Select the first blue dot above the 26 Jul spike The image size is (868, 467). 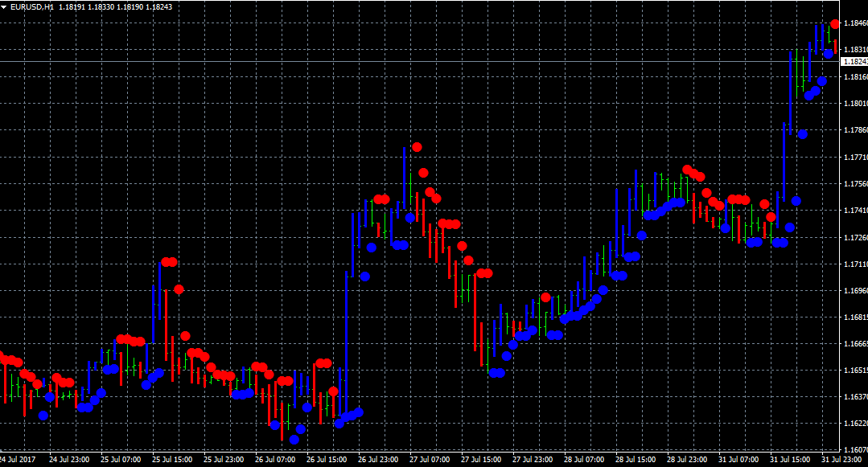364,277
